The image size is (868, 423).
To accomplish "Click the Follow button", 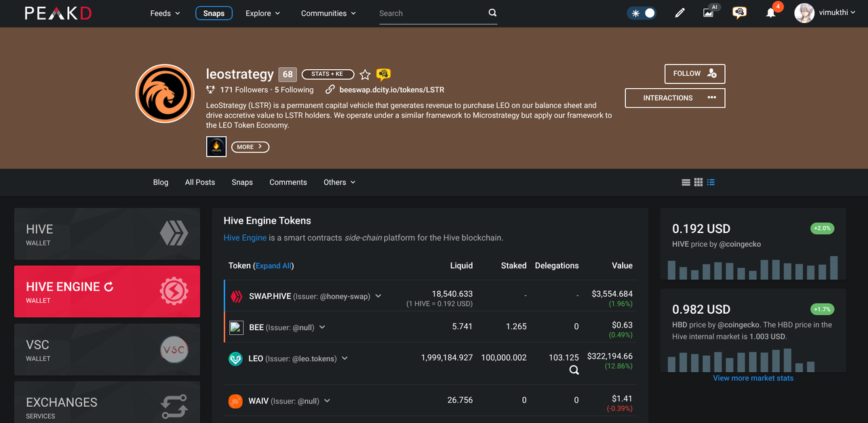I will click(694, 74).
